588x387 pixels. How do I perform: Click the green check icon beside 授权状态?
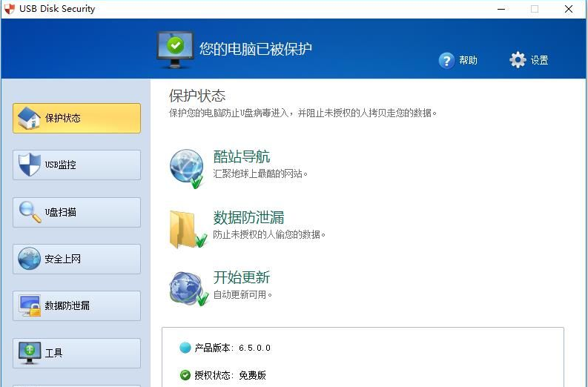tap(185, 374)
